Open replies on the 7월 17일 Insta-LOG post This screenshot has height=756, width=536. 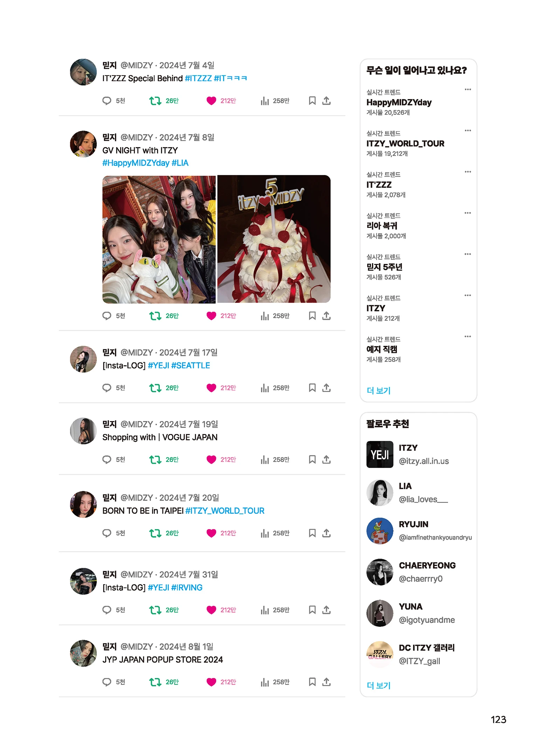[x=106, y=388]
